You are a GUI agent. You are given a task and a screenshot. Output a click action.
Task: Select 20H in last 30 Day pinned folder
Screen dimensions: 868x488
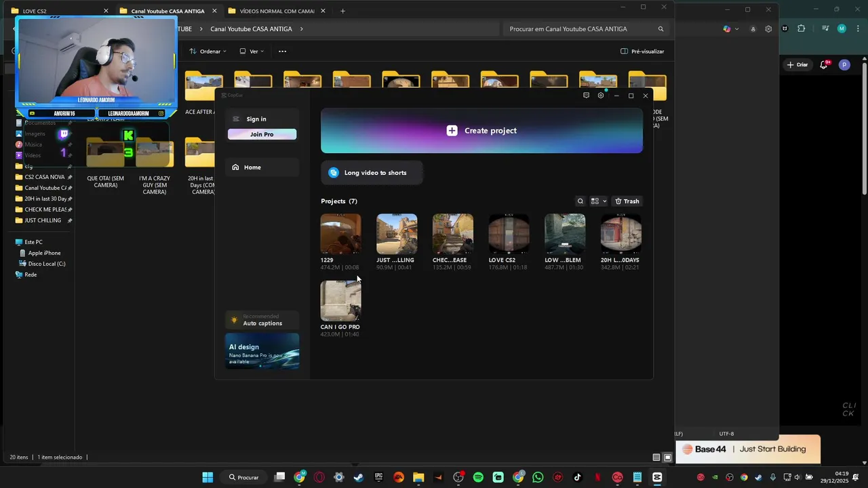coord(44,199)
